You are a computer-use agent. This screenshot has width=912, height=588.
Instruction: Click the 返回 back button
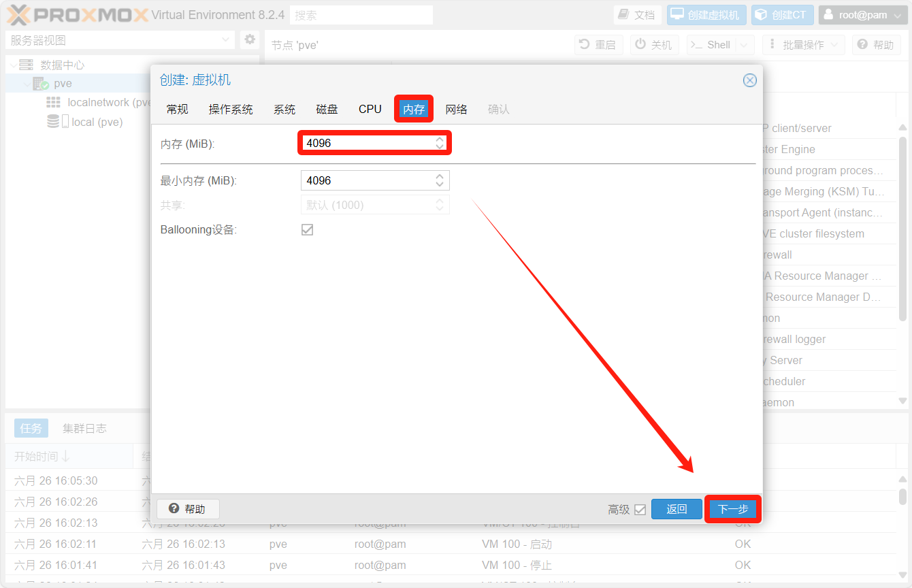pyautogui.click(x=676, y=509)
